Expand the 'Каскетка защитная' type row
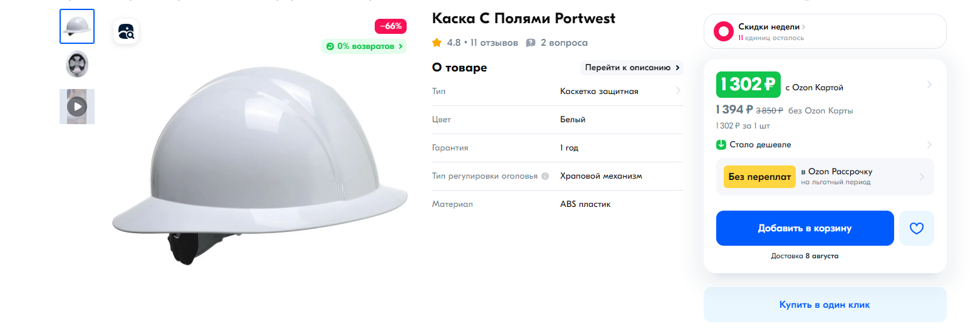Image resolution: width=980 pixels, height=336 pixels. [x=558, y=92]
